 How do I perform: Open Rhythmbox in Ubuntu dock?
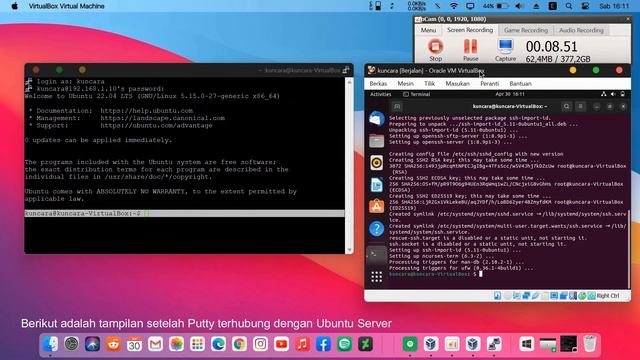point(376,162)
